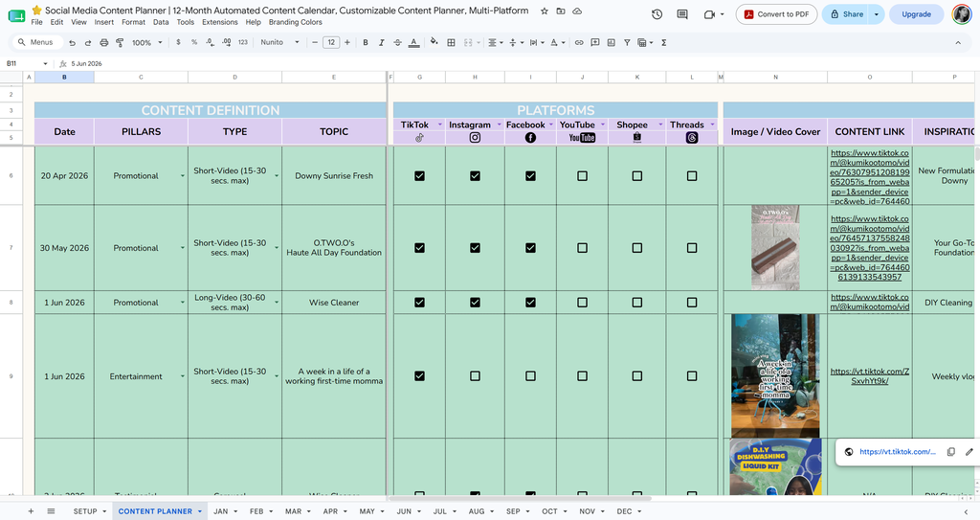
Task: Click the Upgrade button
Action: (x=916, y=14)
